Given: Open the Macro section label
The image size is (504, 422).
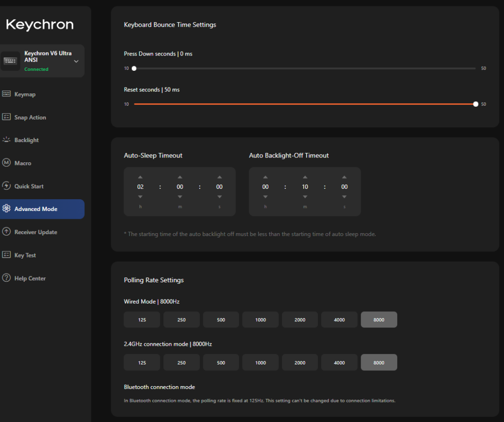Looking at the screenshot, I should (x=23, y=163).
